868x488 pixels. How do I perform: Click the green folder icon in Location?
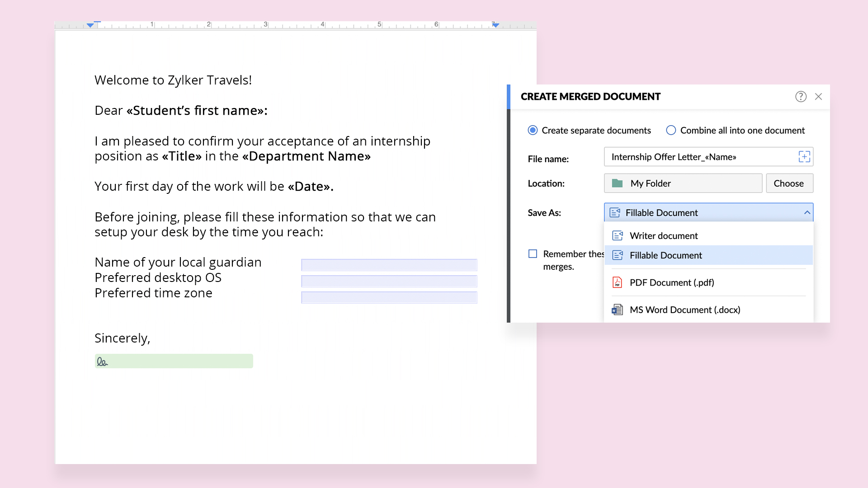tap(617, 183)
